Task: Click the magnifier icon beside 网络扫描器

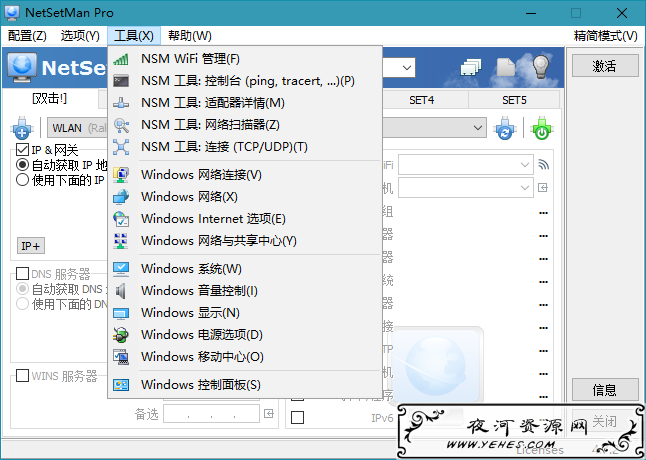Action: 121,125
